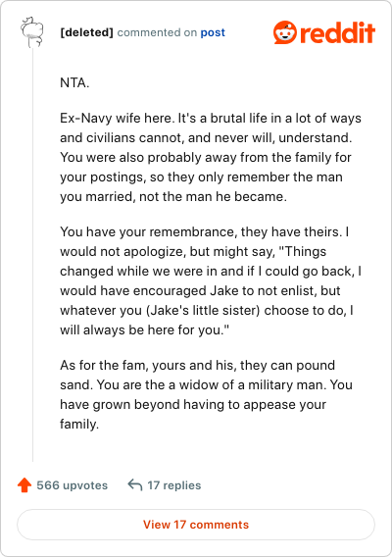392x557 pixels.
Task: Click the reply arrow icon
Action: (135, 484)
